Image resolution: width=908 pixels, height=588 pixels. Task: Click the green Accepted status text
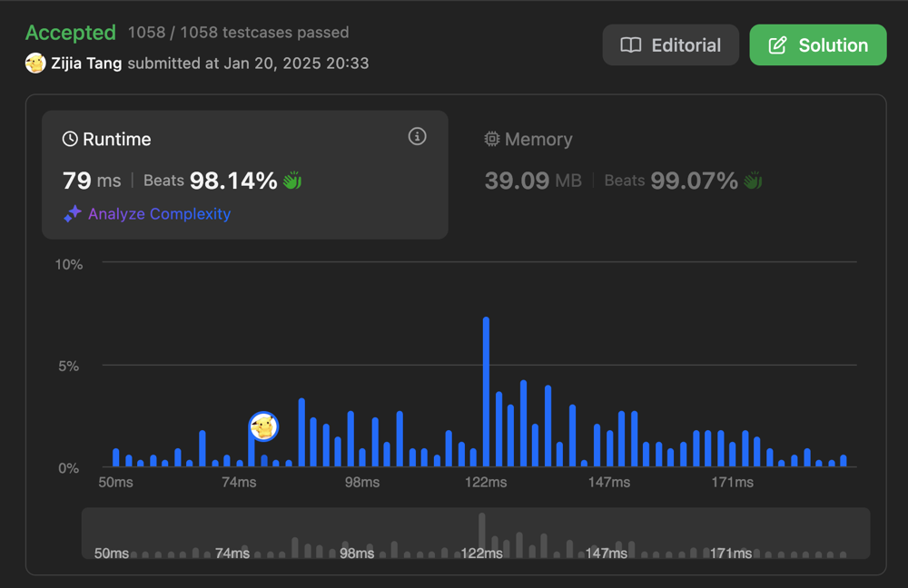click(71, 33)
